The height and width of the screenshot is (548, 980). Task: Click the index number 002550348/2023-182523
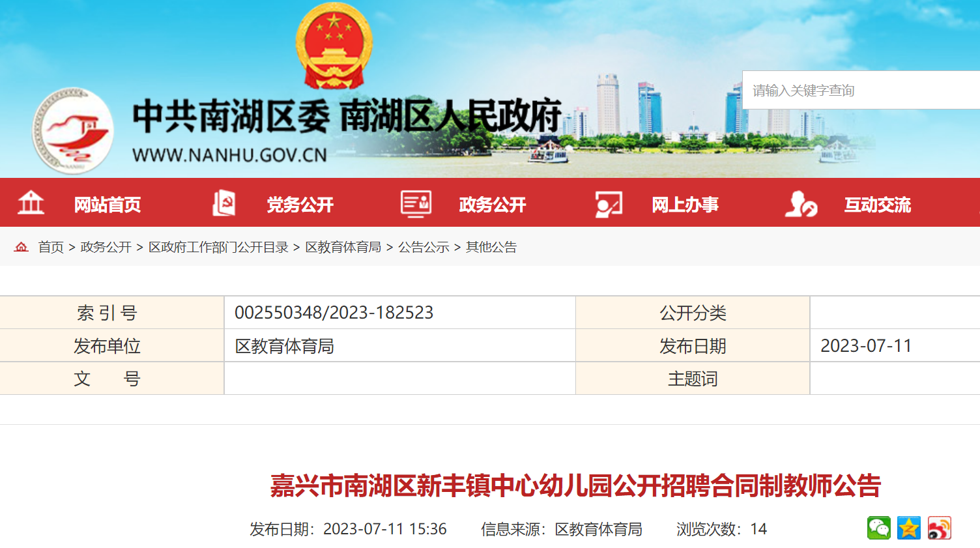click(x=334, y=313)
